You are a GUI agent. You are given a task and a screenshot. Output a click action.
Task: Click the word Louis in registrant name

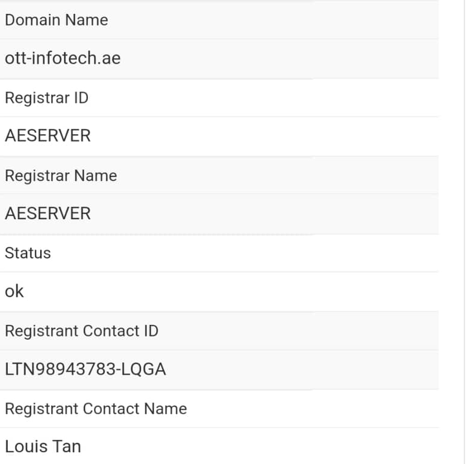pyautogui.click(x=25, y=447)
